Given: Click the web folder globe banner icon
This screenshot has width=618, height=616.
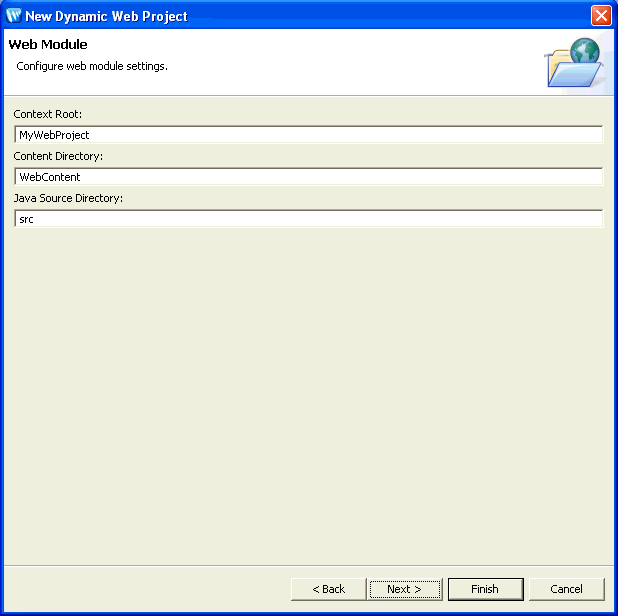Looking at the screenshot, I should (x=575, y=62).
